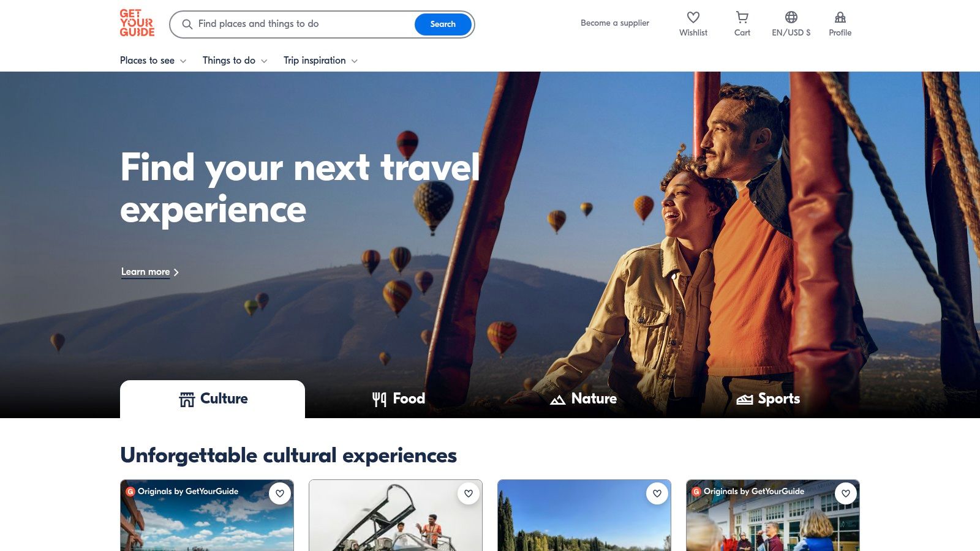Click the magnifier icon in search bar
The width and height of the screenshot is (980, 551).
pos(187,24)
